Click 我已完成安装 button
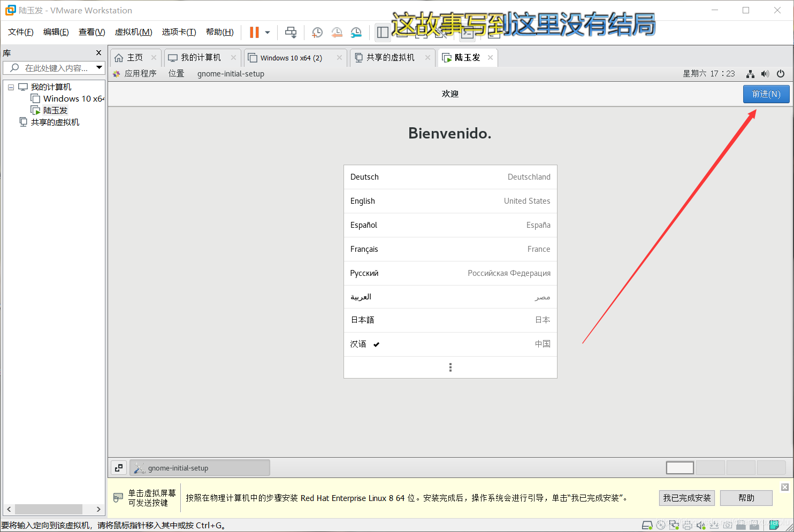The image size is (794, 532). point(687,498)
